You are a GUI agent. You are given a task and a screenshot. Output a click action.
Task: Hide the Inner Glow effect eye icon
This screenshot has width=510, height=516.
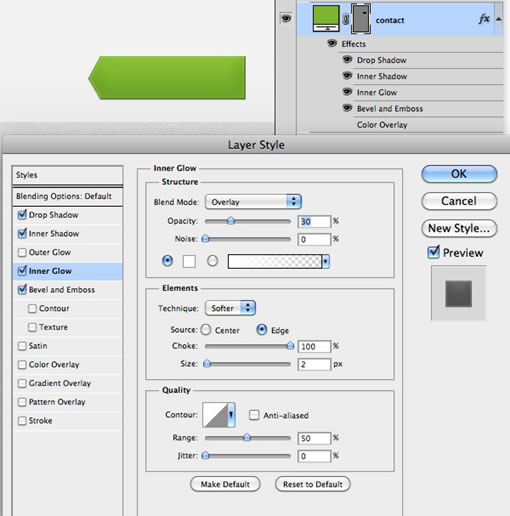click(347, 91)
